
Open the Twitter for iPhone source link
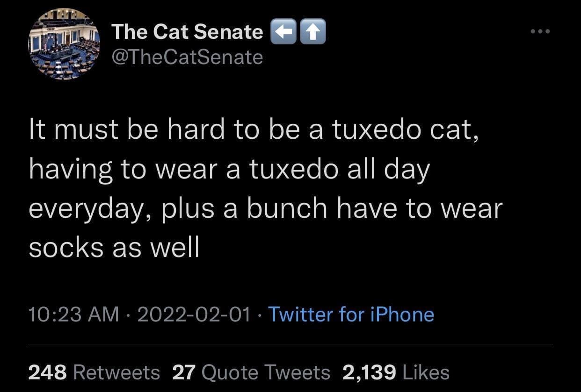(x=351, y=314)
